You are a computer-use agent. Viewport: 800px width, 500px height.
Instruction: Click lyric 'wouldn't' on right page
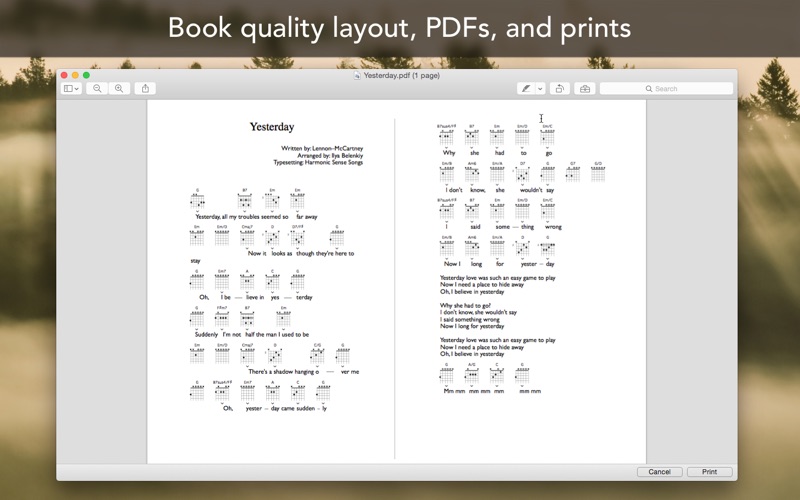[x=531, y=190]
